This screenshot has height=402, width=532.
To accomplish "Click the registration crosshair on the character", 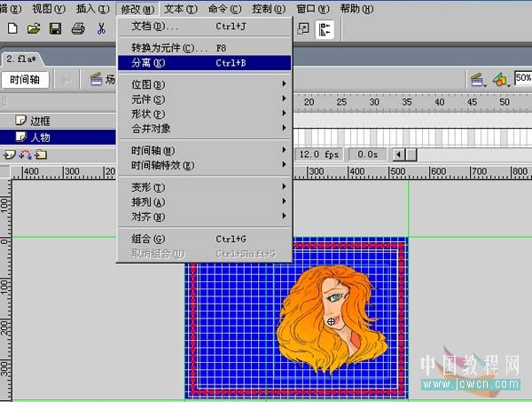I will 331,321.
